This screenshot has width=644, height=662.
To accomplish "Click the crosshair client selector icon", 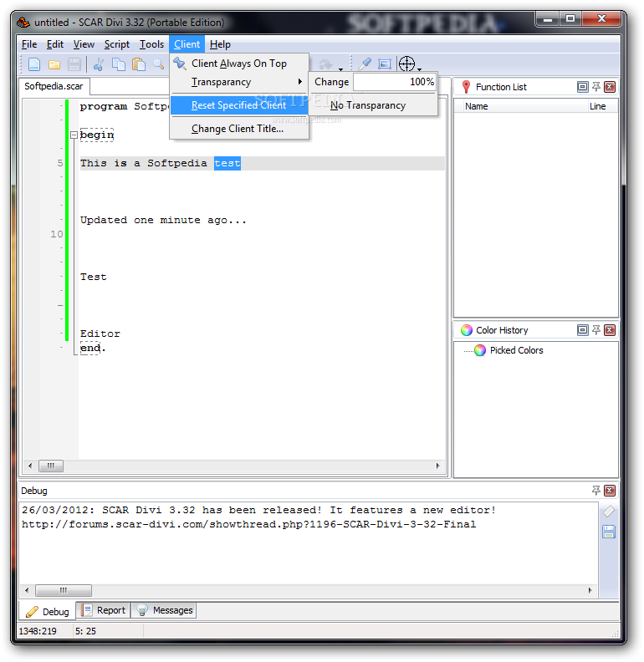I will [x=406, y=64].
